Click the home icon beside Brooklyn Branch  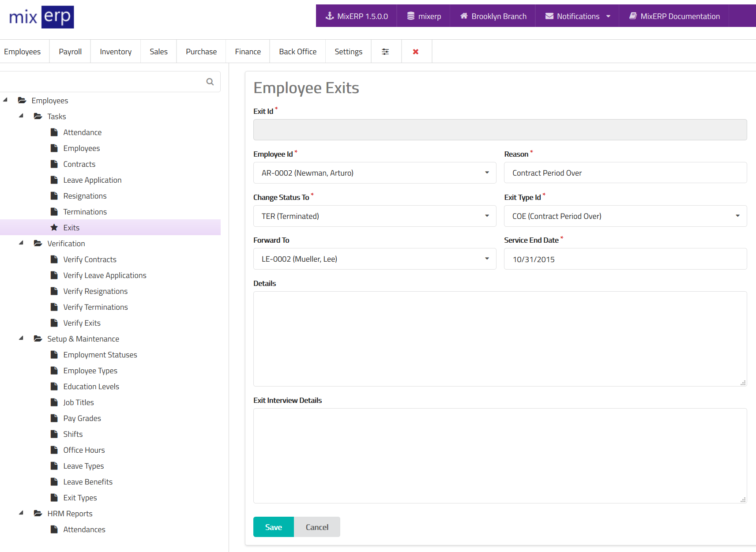point(464,16)
